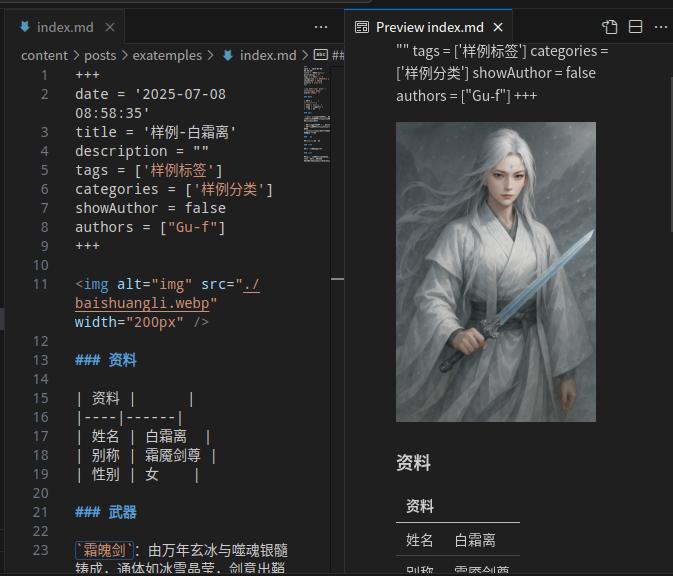The width and height of the screenshot is (673, 576).
Task: Click the split editor layout icon
Action: [x=635, y=27]
